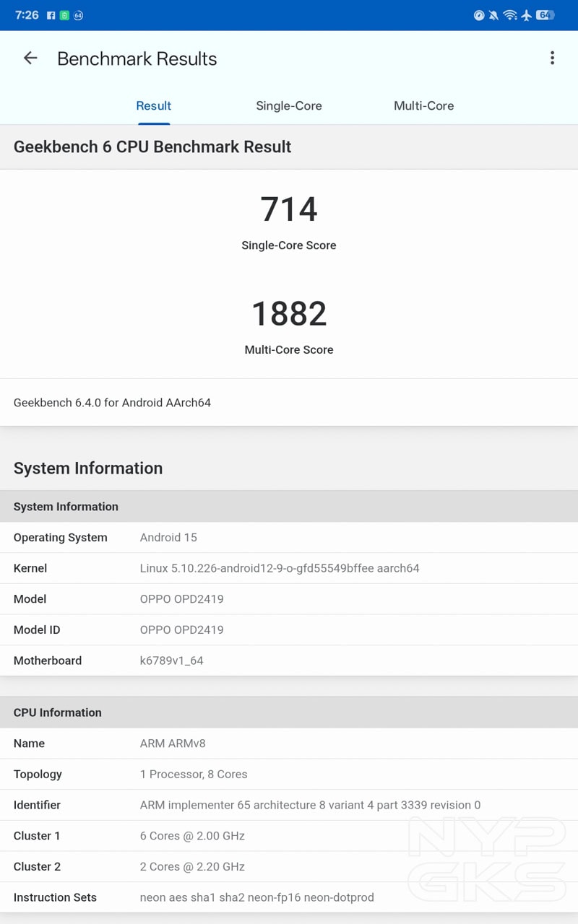Tap the 'Multi-Core Score' label
The width and height of the screenshot is (578, 924).
289,350
